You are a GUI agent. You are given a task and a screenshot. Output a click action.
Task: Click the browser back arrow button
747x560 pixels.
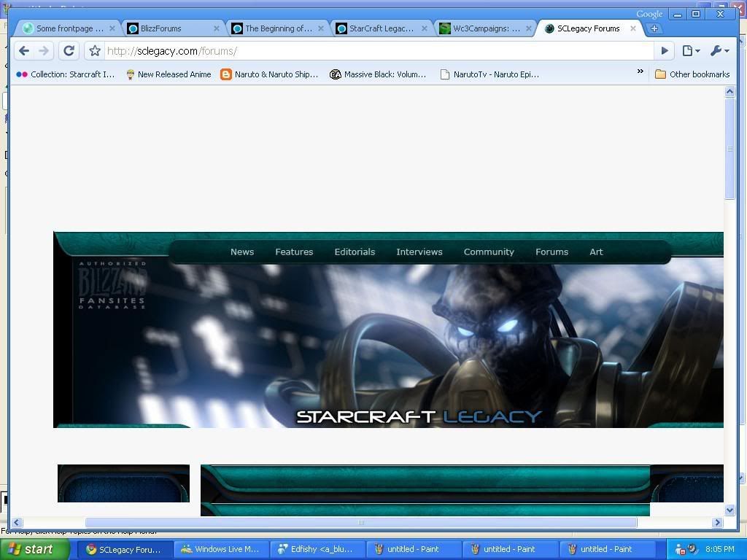[x=24, y=51]
